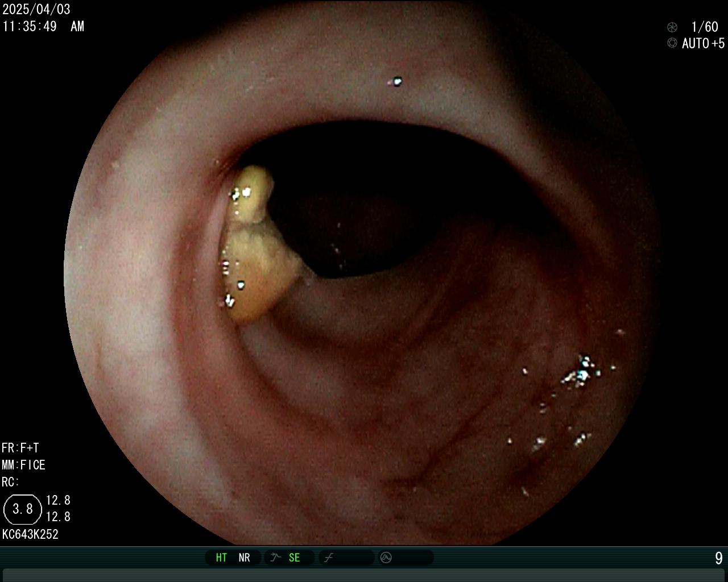Click the date text 2025/04/03
728x582 pixels.
(36, 10)
